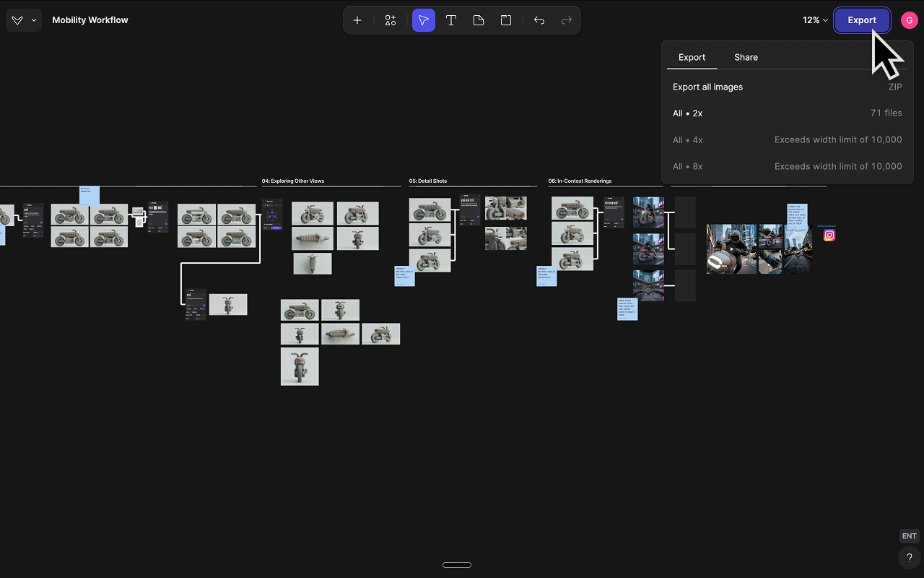Click the ENT plan badge
This screenshot has width=924, height=578.
(x=909, y=536)
